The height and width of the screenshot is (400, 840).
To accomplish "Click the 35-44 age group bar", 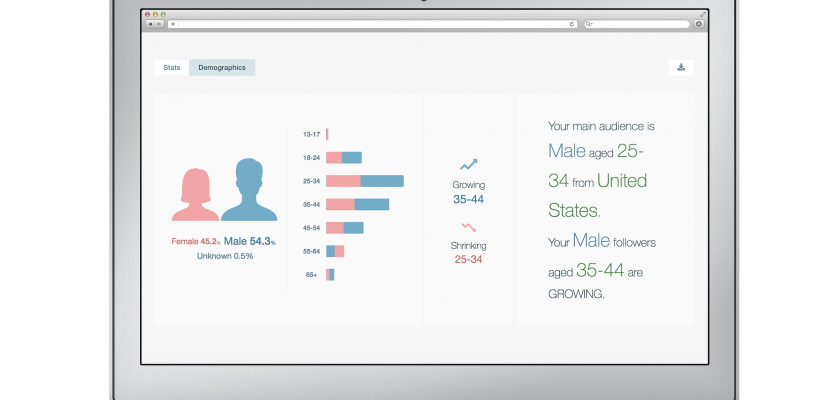I will click(357, 204).
